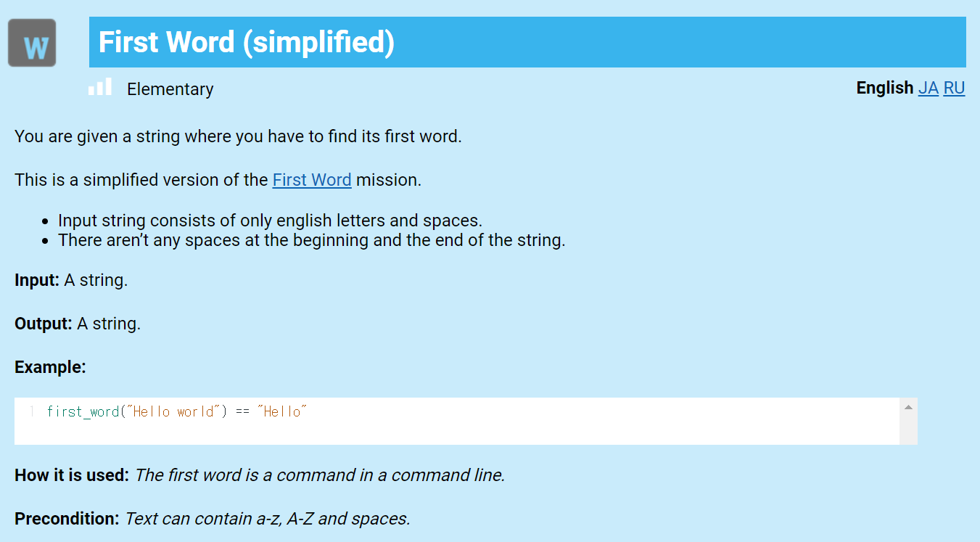This screenshot has width=980, height=542.
Task: Click the difficulty level bars icon
Action: point(100,88)
